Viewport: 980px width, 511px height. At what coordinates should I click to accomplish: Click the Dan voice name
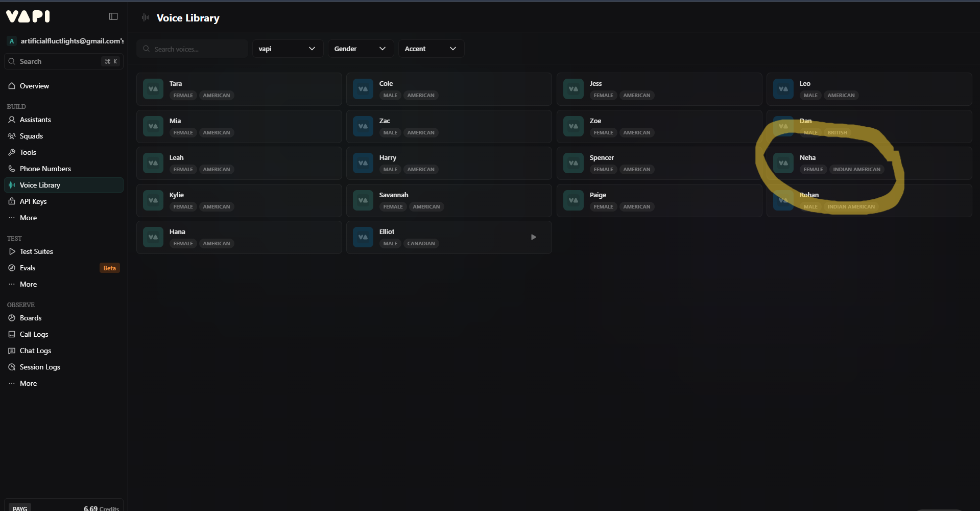pyautogui.click(x=805, y=121)
